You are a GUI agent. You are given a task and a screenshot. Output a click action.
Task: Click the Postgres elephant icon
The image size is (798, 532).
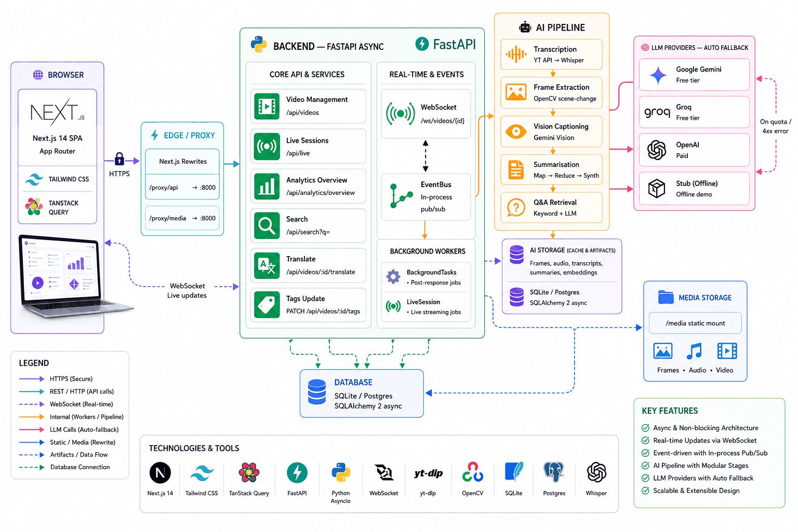point(554,472)
